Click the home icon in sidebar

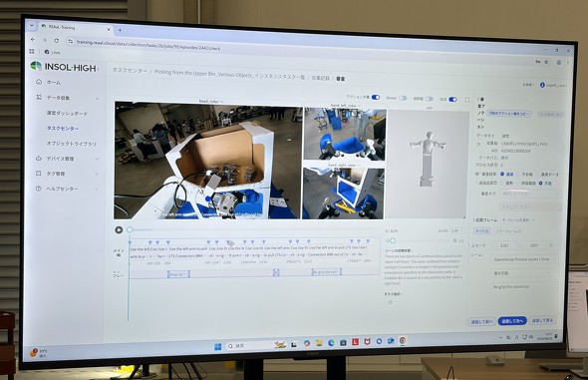[x=39, y=82]
